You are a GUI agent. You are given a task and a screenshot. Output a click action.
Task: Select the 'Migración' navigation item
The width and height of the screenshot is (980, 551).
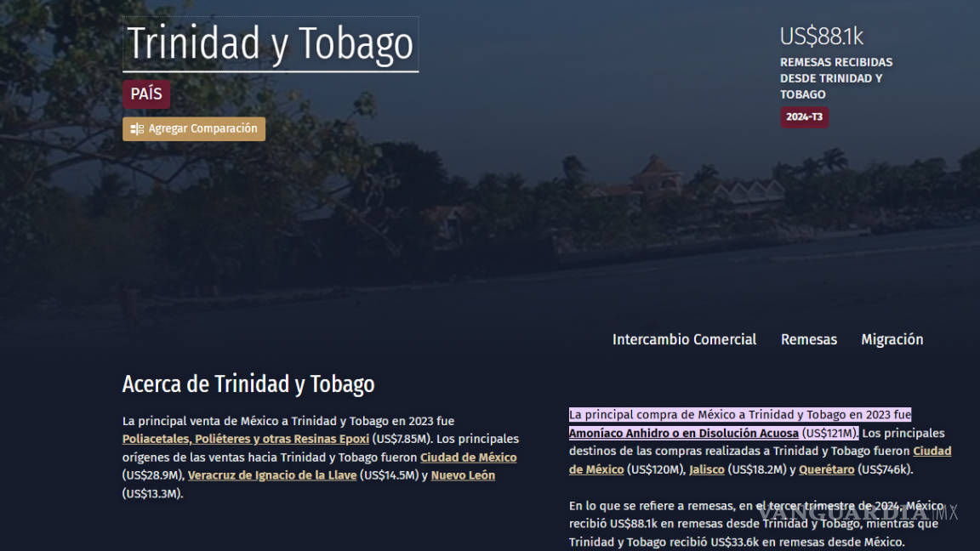(x=892, y=338)
